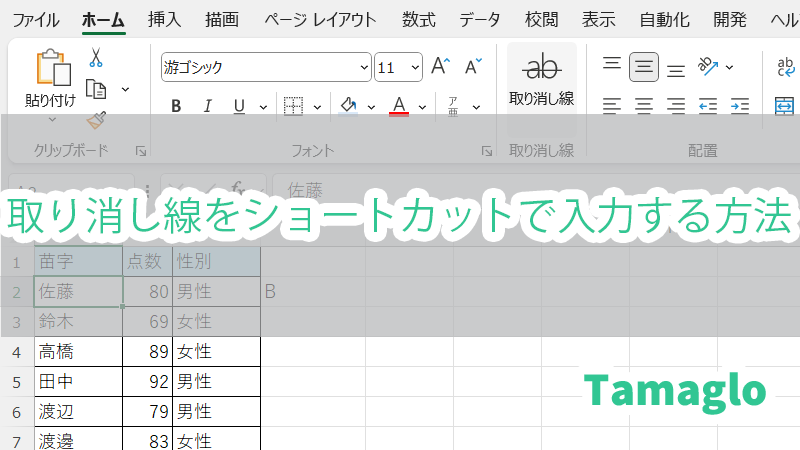Toggle bold formatting (B)
Viewport: 800px width, 450px height.
point(176,106)
